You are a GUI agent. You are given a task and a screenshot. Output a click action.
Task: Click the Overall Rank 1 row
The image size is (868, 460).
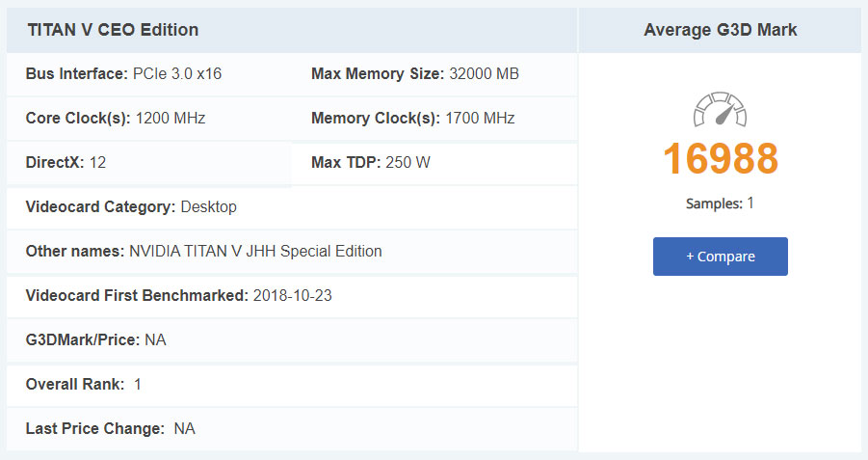[84, 384]
